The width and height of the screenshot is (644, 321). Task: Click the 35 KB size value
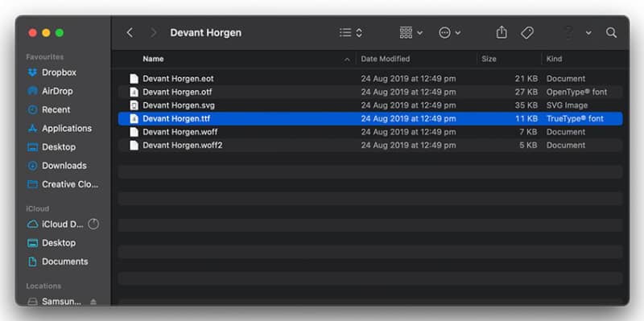click(526, 105)
